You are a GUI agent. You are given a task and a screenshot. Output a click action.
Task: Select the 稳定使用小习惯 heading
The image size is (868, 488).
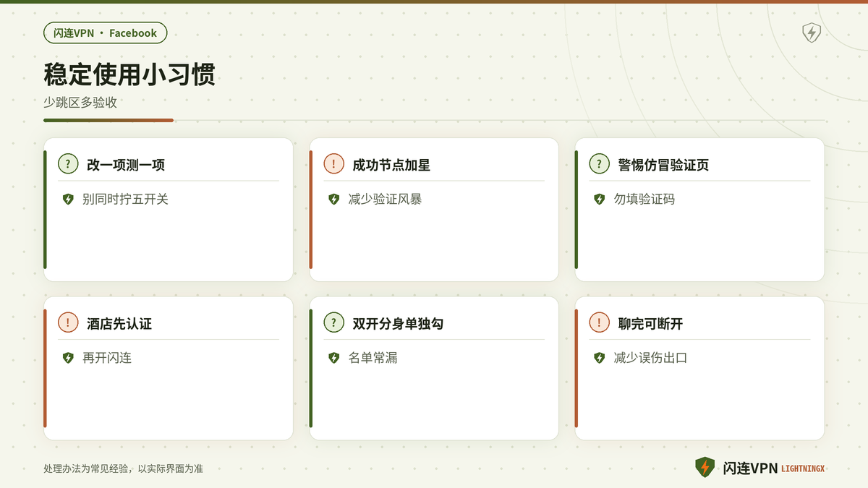pyautogui.click(x=129, y=75)
